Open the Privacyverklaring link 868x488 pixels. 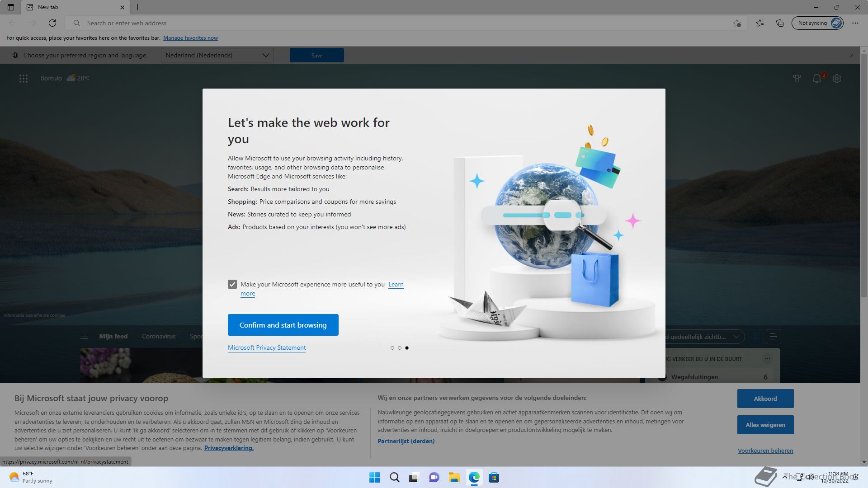tap(229, 448)
